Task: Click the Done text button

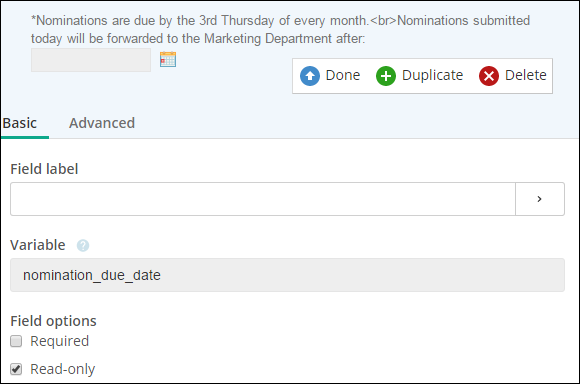Action: click(343, 75)
